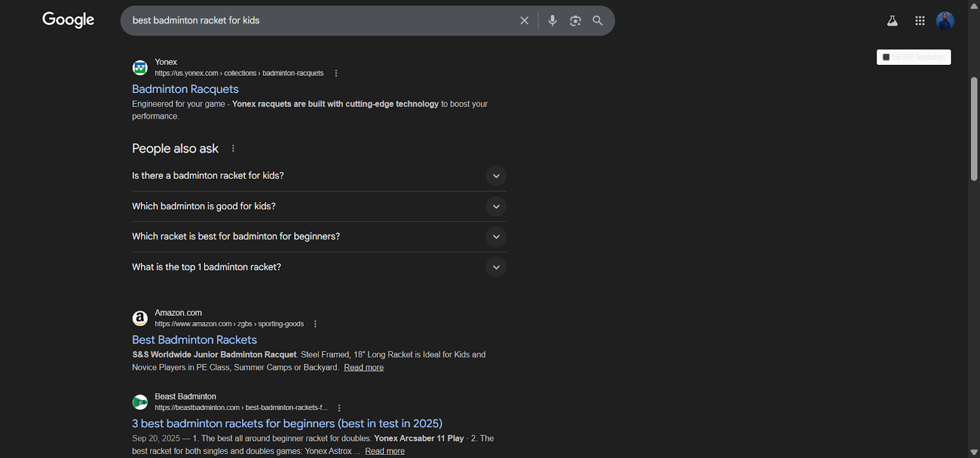Expand 'Which racket is best for badminton for beginners?'
This screenshot has height=458, width=980.
[318, 236]
